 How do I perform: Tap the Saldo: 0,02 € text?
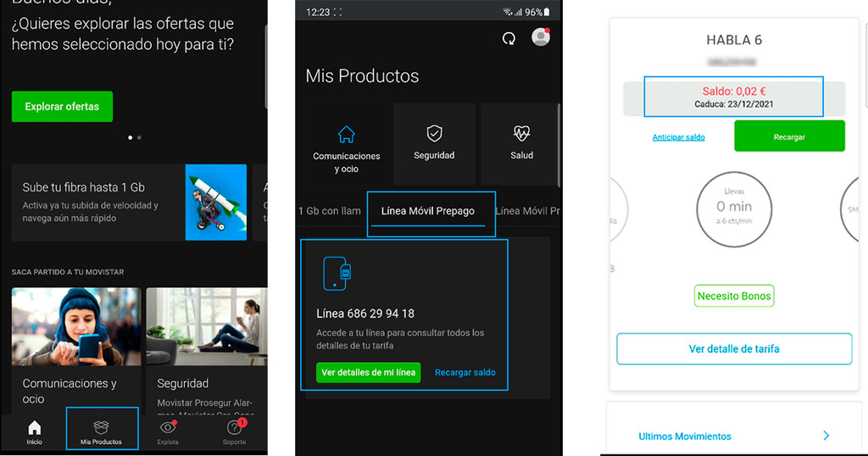click(x=734, y=92)
